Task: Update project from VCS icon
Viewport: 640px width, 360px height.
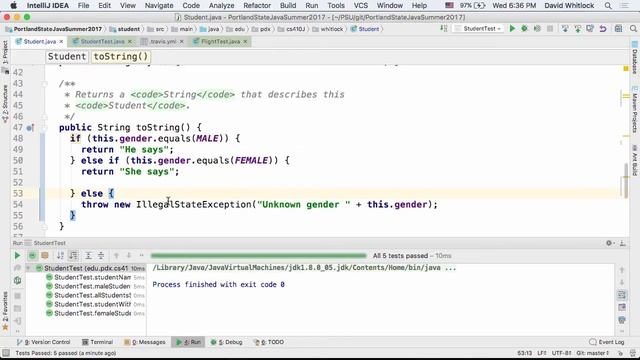Action: 565,29
